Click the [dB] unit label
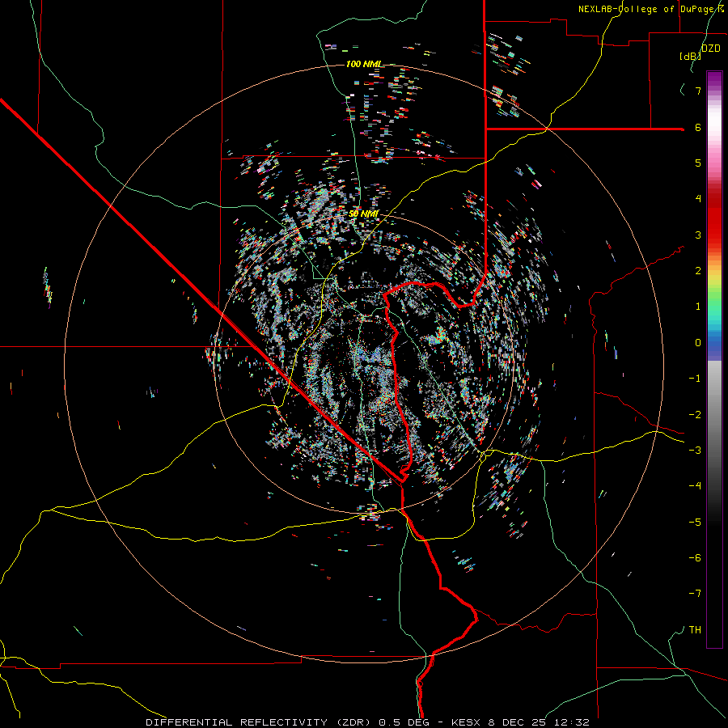The height and width of the screenshot is (728, 728). pyautogui.click(x=690, y=56)
